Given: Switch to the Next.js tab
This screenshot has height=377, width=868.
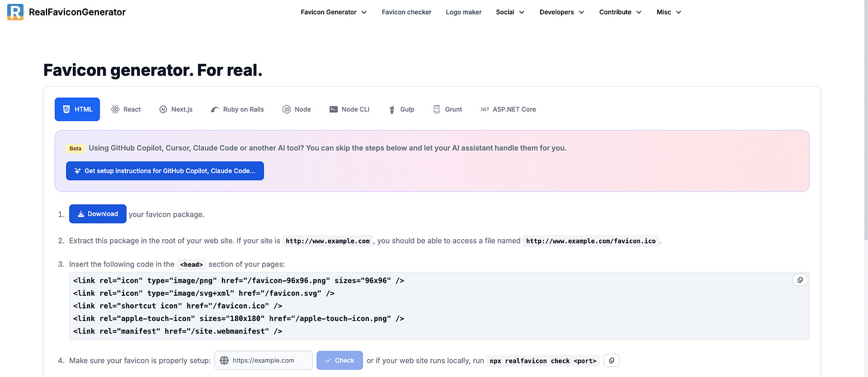Looking at the screenshot, I should click(176, 109).
